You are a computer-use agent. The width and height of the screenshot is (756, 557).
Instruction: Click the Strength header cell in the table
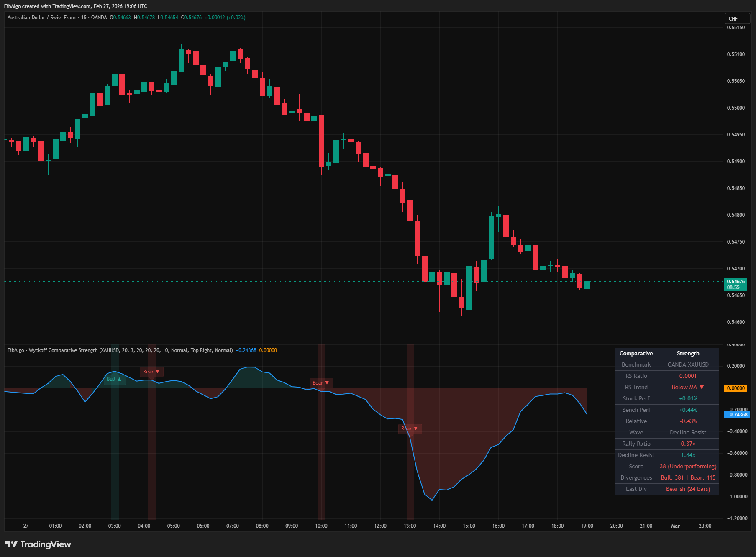(x=687, y=354)
